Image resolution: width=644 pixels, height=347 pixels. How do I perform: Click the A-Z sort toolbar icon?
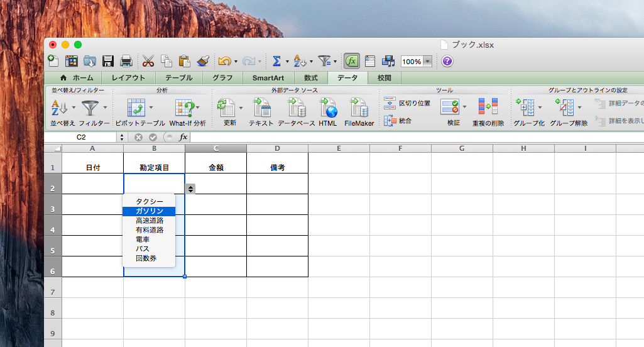[x=300, y=61]
